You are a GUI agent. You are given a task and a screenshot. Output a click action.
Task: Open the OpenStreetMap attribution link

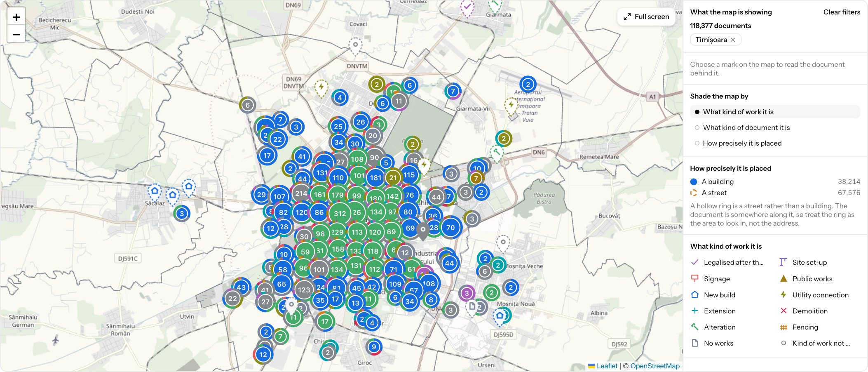[x=655, y=366]
